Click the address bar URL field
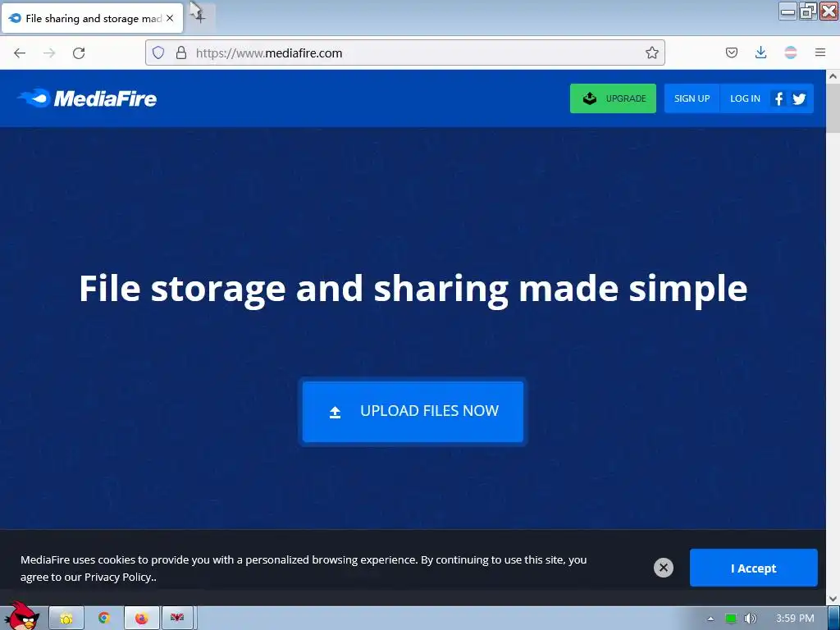The width and height of the screenshot is (840, 630). [405, 52]
